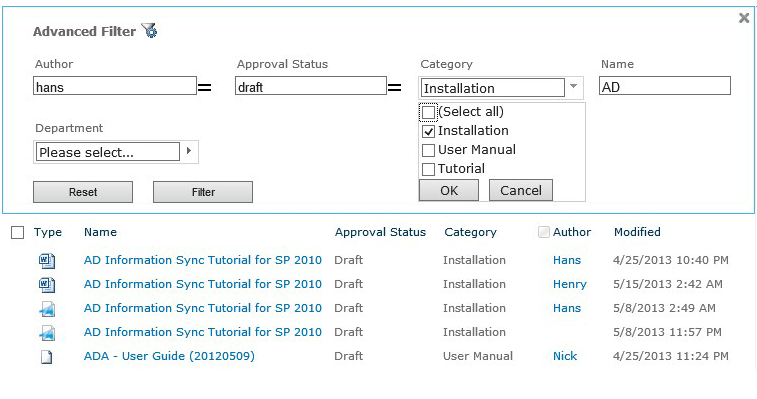The width and height of the screenshot is (757, 399).
Task: Sort by the Modified column header
Action: (x=637, y=232)
